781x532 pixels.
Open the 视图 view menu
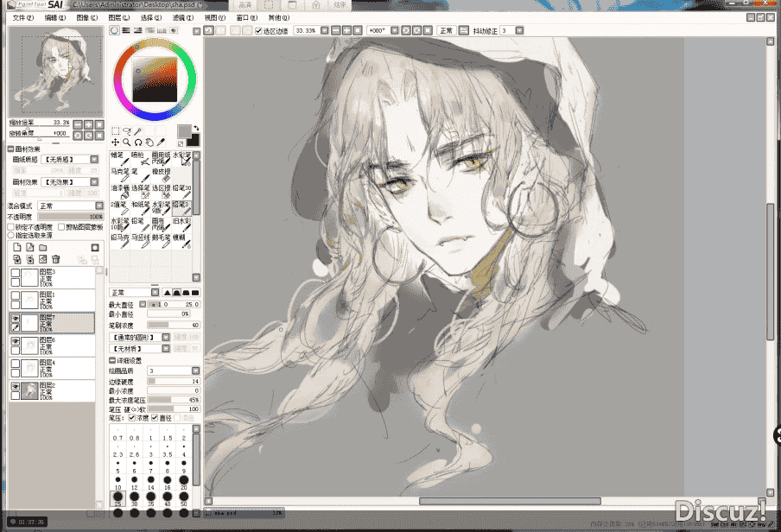click(214, 18)
